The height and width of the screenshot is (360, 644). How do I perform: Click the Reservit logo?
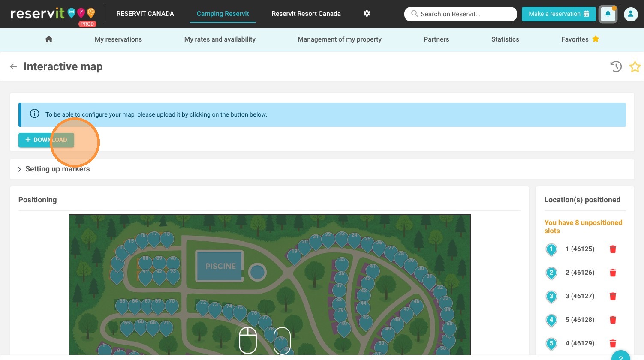(x=53, y=14)
